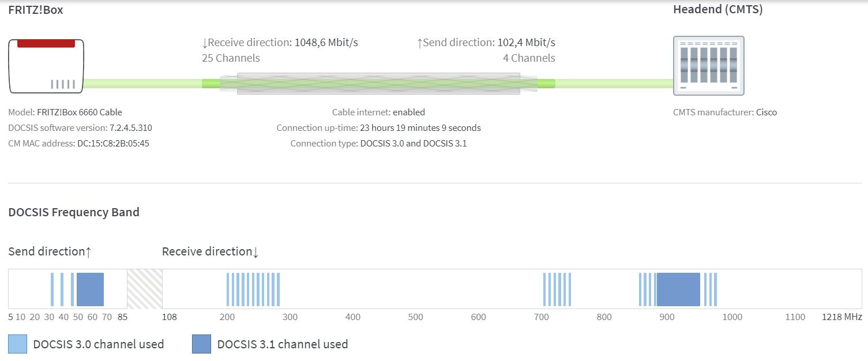
Task: Click the DOCSIS 3.1 downstream block near 900 MHz
Action: (678, 289)
